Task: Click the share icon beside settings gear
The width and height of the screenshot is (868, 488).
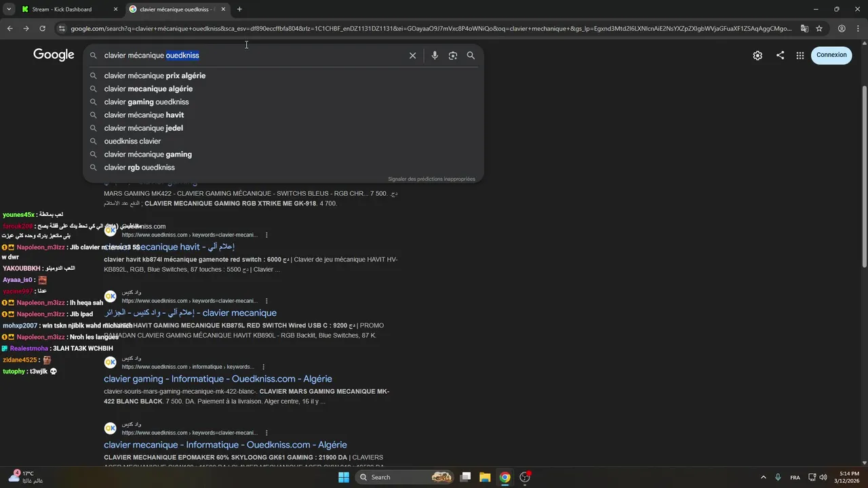Action: (780, 56)
